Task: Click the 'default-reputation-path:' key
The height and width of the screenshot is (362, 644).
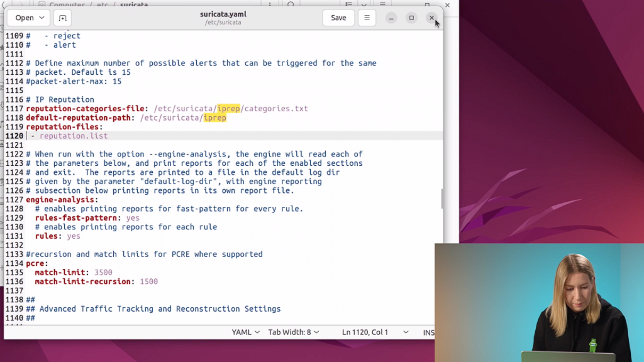Action: (80, 118)
